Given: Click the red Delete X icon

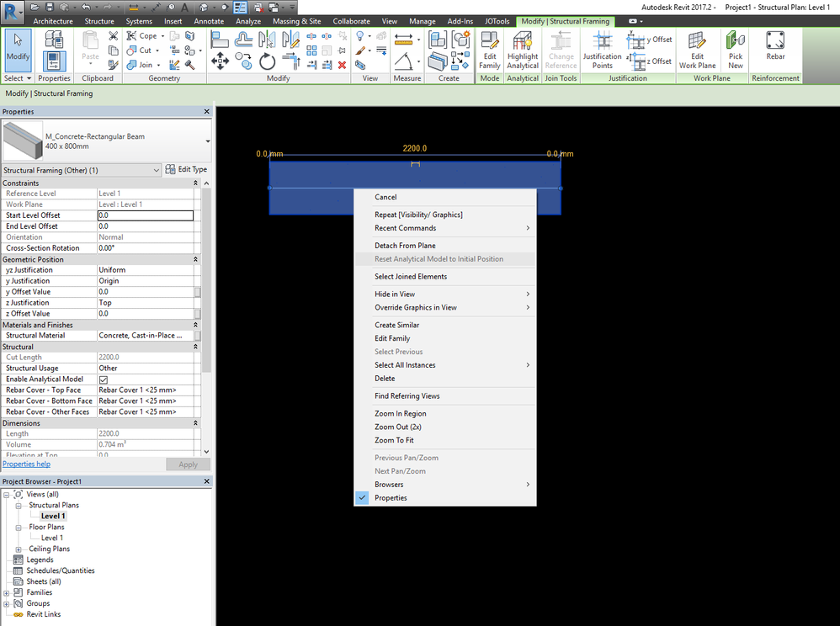Looking at the screenshot, I should [343, 65].
